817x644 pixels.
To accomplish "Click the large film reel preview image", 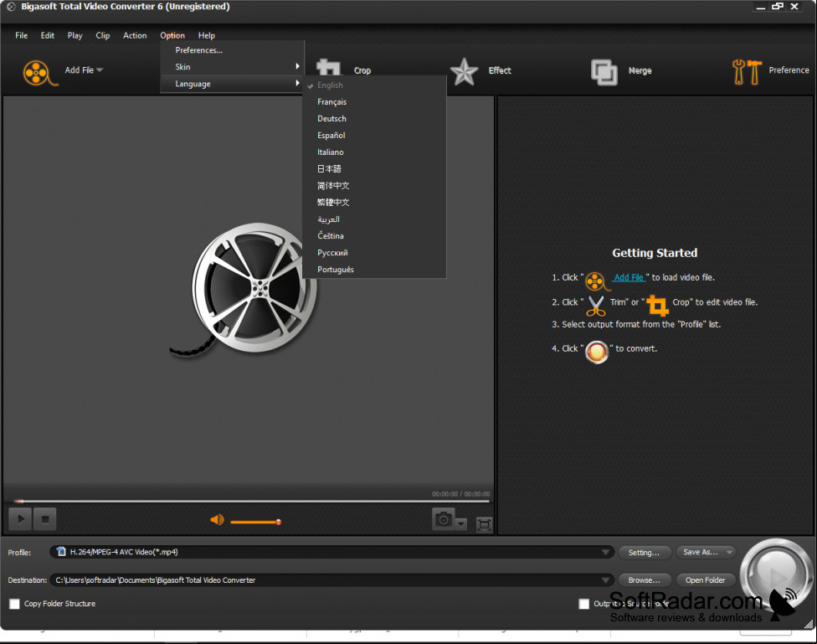I will (245, 290).
